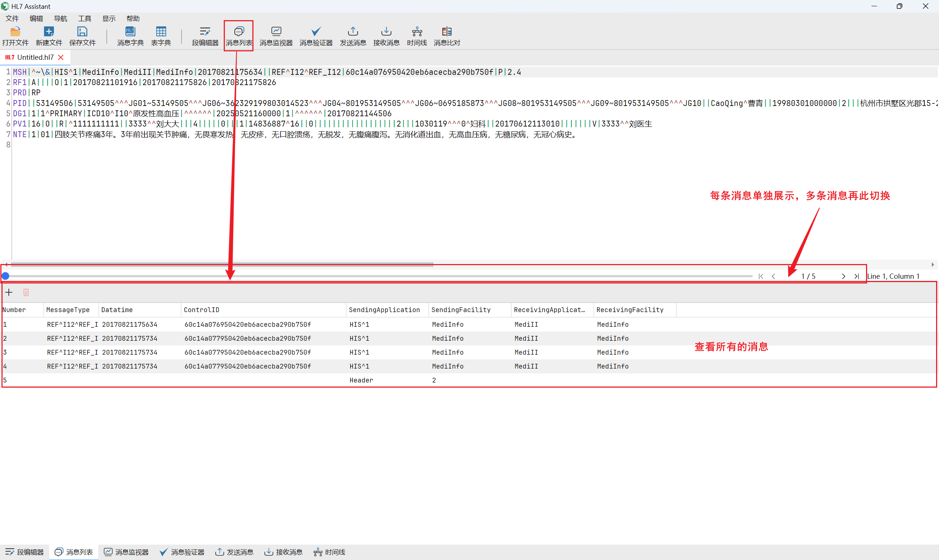The width and height of the screenshot is (939, 560).
Task: Switch to bottom 时间线 tab
Action: (329, 552)
